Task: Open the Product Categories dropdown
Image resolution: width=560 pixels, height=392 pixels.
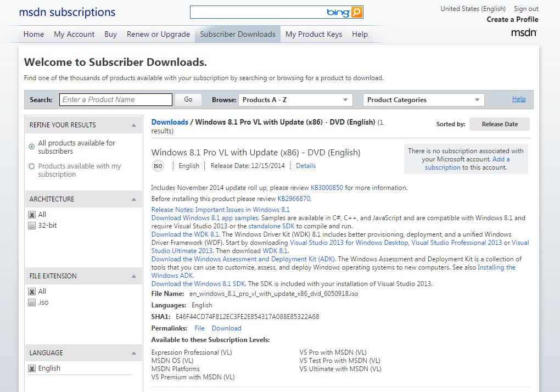Action: pyautogui.click(x=423, y=100)
